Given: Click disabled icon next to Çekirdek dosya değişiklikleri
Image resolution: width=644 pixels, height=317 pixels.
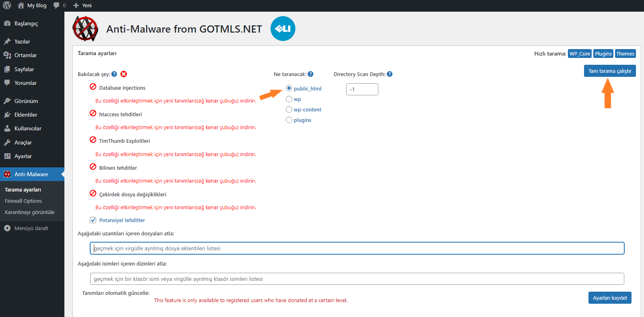Looking at the screenshot, I should [x=93, y=193].
